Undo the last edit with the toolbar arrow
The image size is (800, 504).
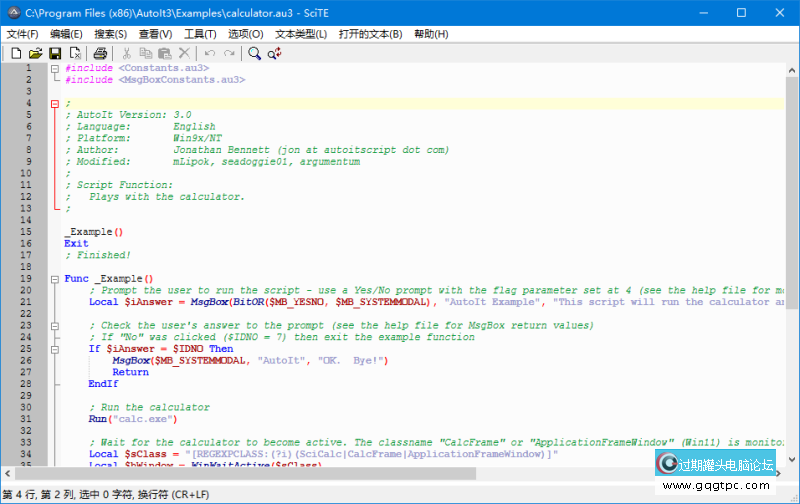210,53
